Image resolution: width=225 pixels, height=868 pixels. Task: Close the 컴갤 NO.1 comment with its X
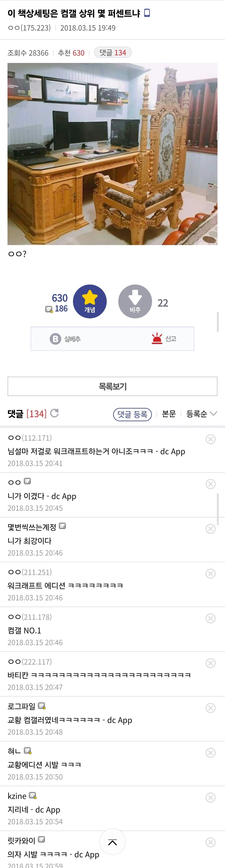210,617
